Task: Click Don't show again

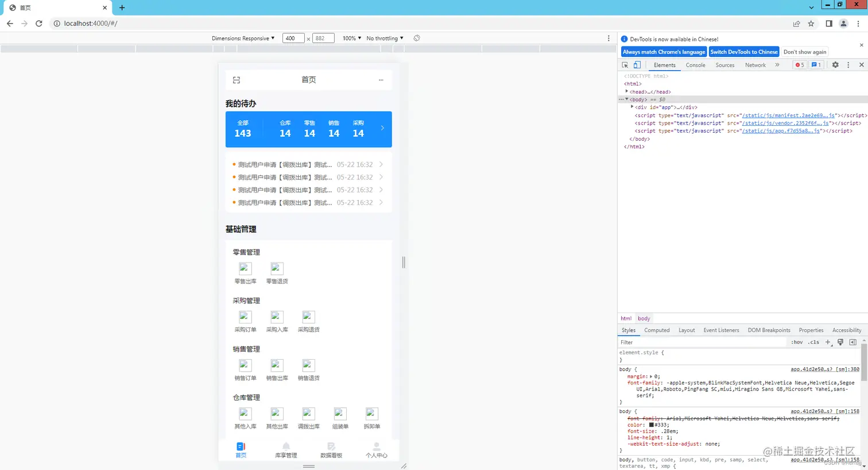Action: 805,52
